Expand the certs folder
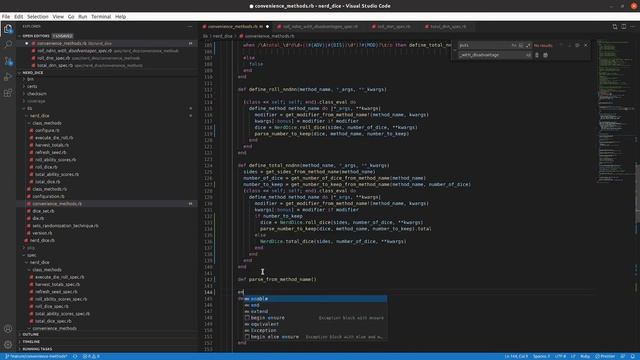The image size is (640, 360). pos(32,87)
